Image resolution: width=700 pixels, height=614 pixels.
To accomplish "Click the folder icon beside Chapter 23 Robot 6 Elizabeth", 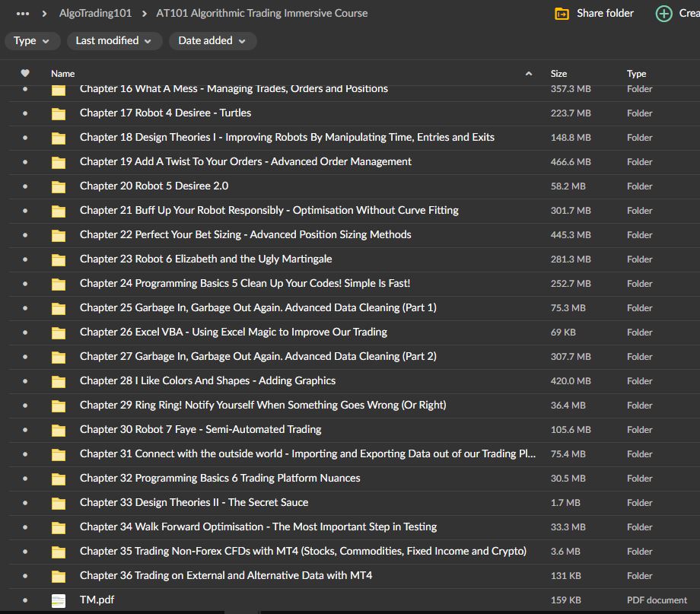I will [59, 259].
